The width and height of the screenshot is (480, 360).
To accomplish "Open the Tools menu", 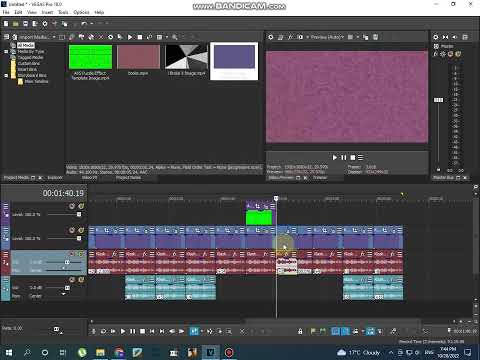I will click(x=63, y=12).
